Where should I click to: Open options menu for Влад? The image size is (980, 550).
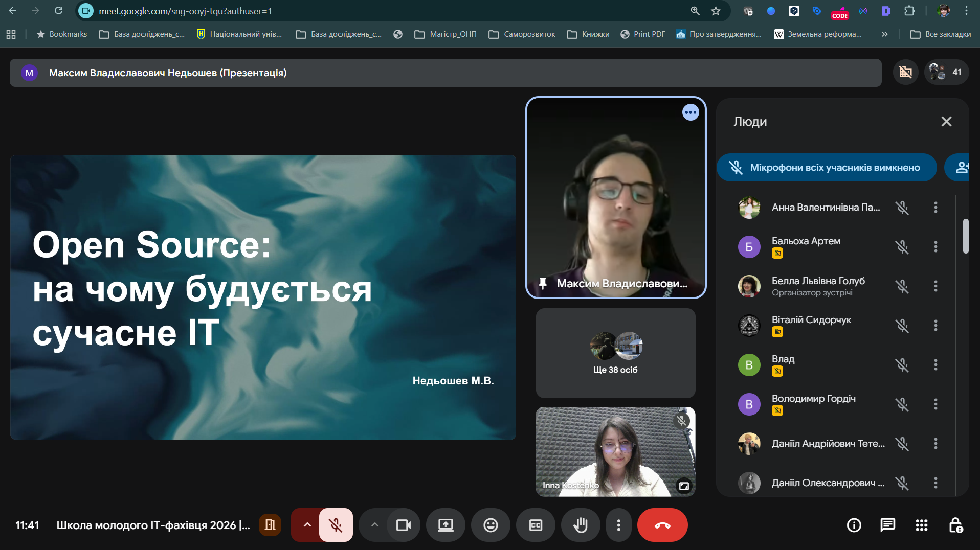936,365
